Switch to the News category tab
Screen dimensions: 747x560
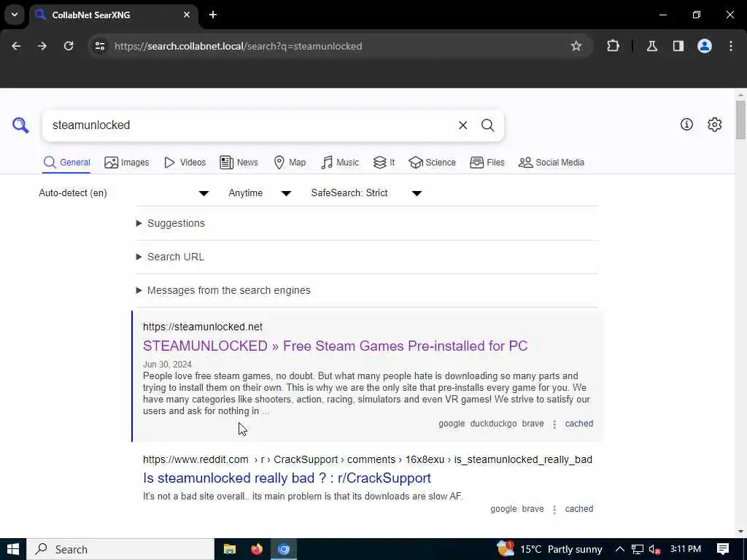point(239,163)
